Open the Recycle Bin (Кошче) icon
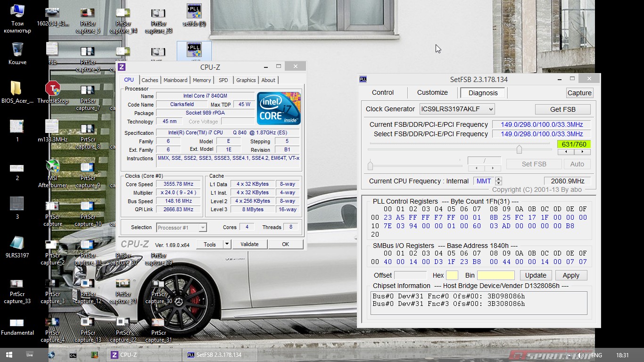Screen dimensions: 644x362 pos(17,50)
